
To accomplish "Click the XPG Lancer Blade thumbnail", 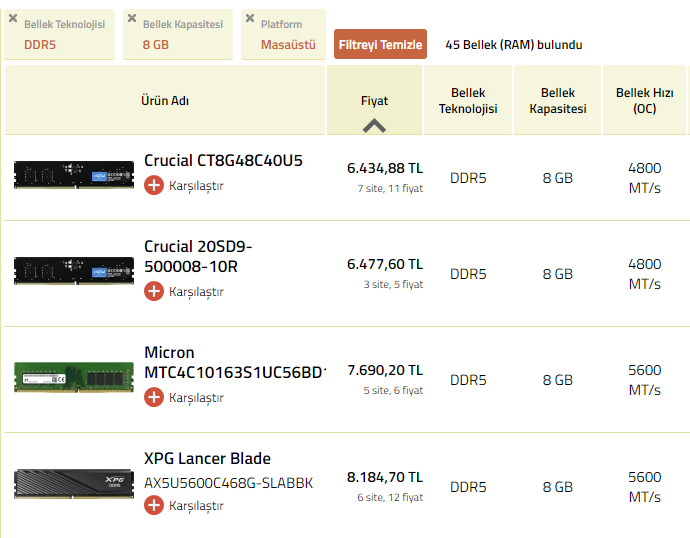I will tap(74, 484).
